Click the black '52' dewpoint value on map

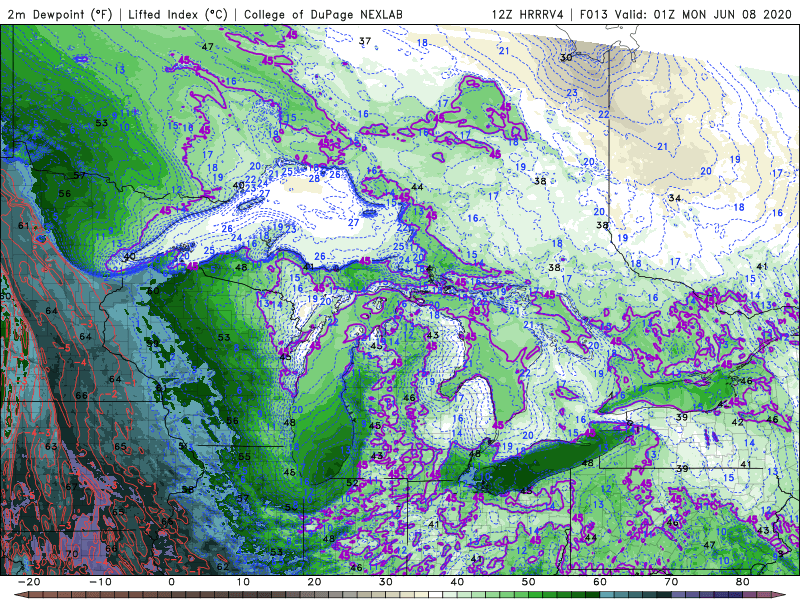coord(352,483)
